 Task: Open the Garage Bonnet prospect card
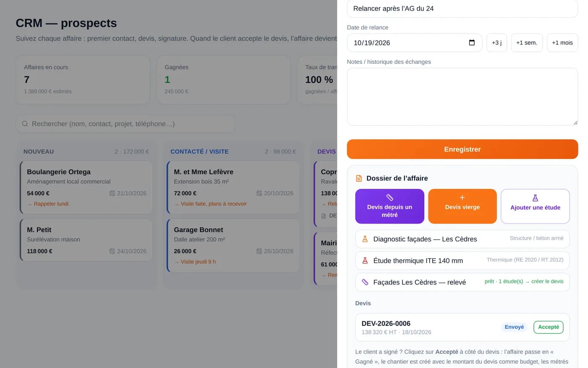233,246
